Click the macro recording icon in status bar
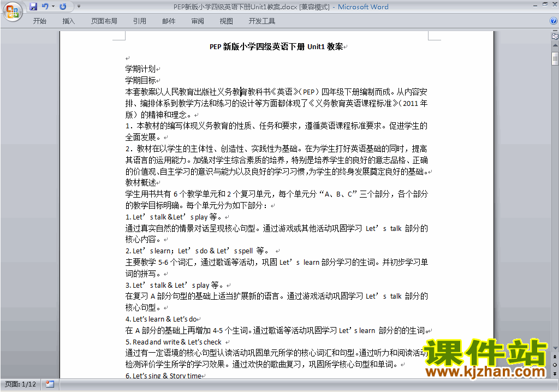The height and width of the screenshot is (392, 559). click(x=50, y=384)
